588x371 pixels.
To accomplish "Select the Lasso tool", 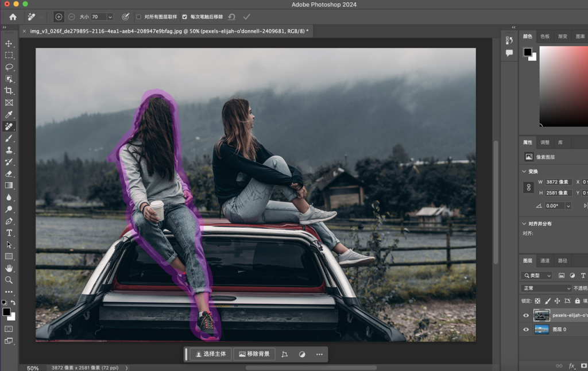I will [9, 67].
